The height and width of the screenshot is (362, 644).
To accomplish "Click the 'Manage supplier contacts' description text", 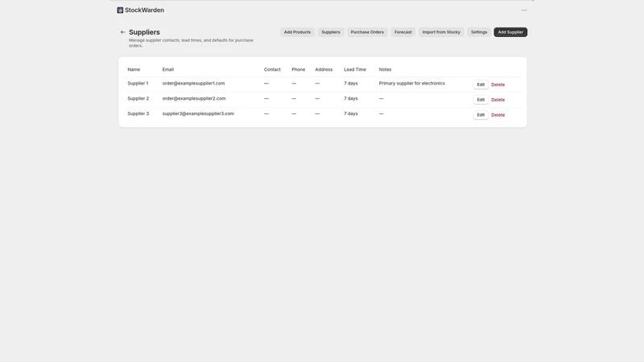I will (x=191, y=43).
